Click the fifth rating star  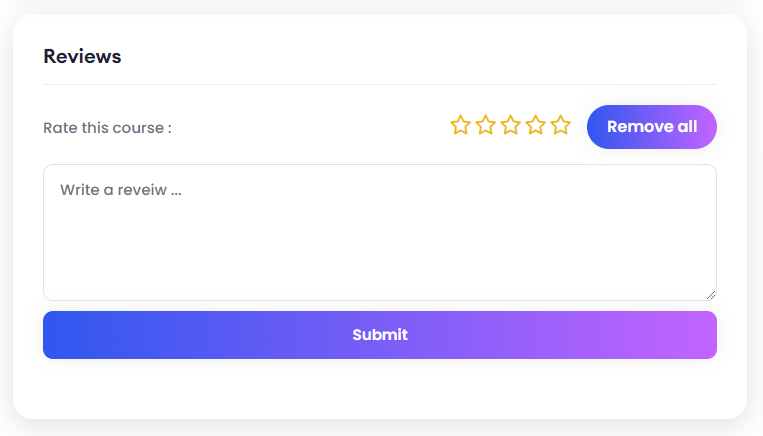[x=560, y=126]
